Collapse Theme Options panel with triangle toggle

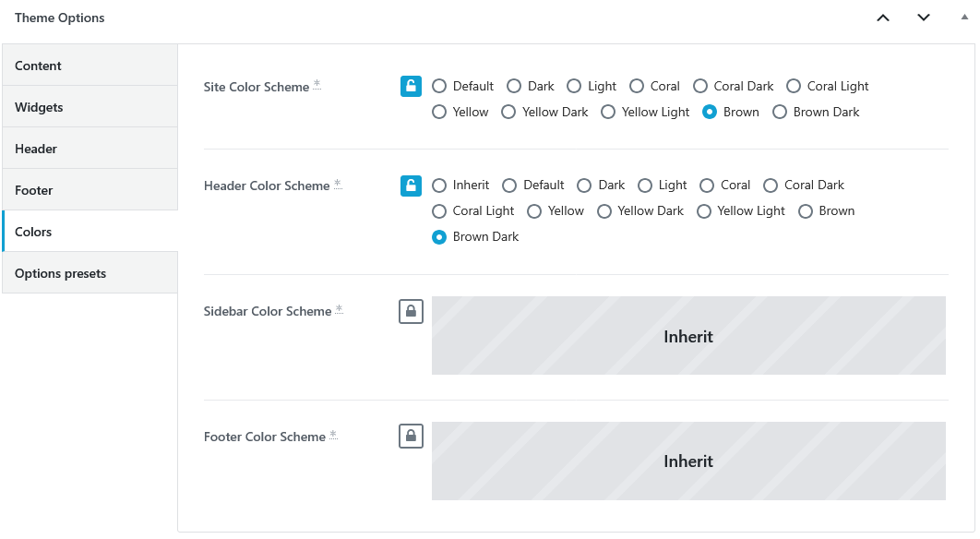click(964, 18)
